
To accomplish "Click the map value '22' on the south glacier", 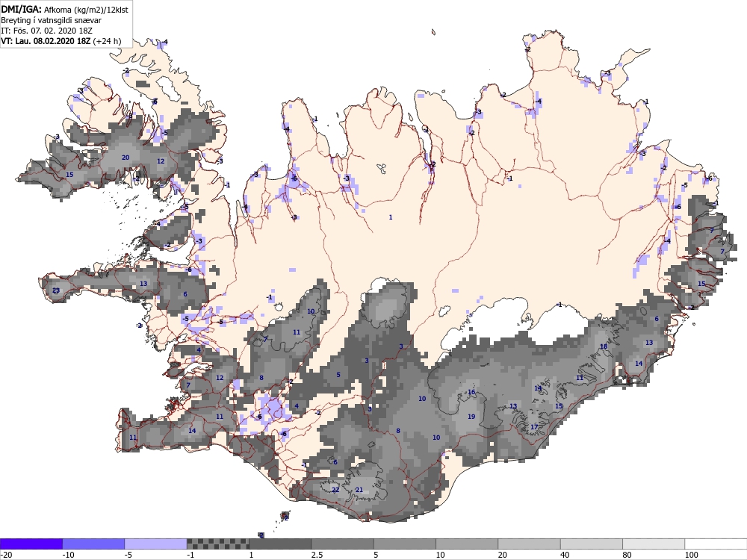I will pyautogui.click(x=335, y=490).
